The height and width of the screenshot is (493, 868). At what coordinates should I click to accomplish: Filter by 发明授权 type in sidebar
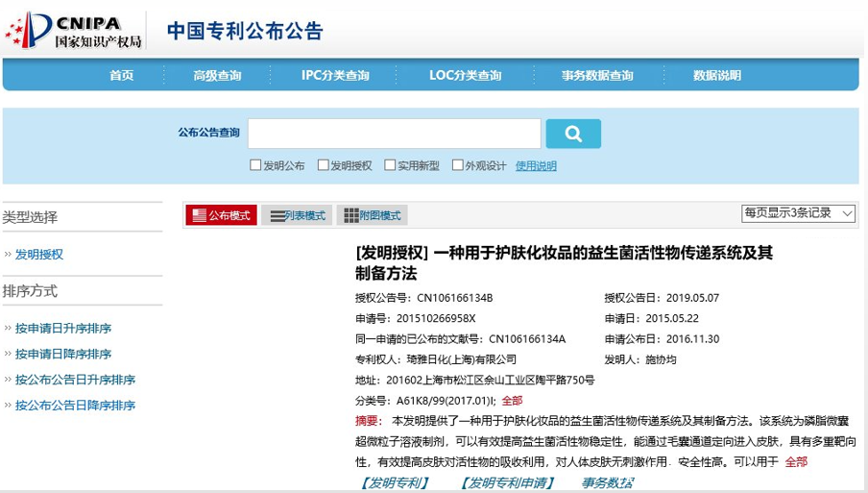point(38,255)
